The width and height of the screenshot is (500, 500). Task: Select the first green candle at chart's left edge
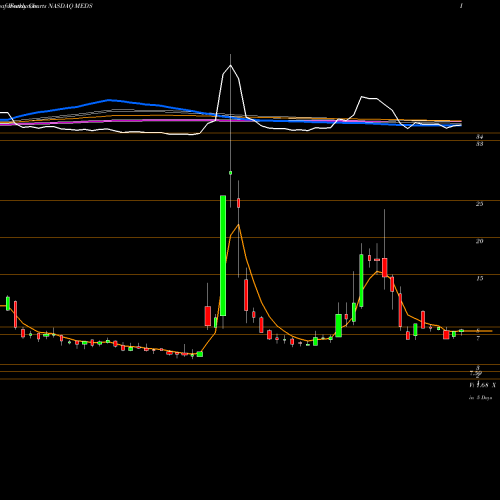(x=8, y=303)
